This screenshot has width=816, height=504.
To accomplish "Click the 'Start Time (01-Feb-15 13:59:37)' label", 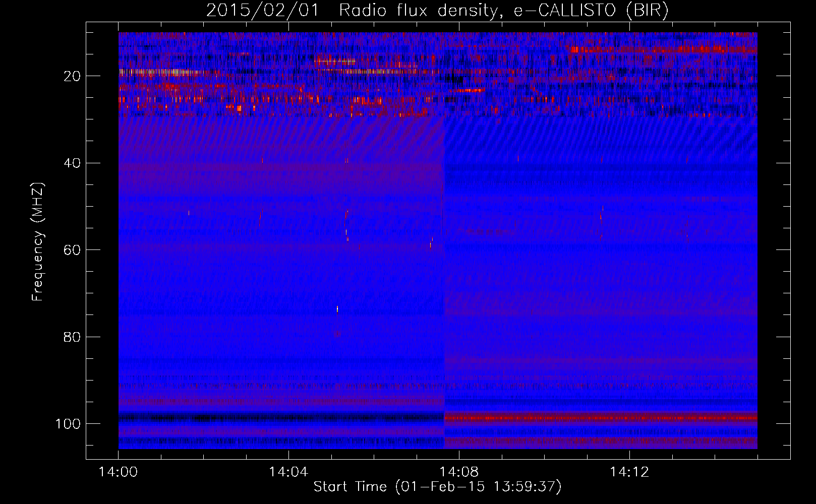I will coord(437,487).
